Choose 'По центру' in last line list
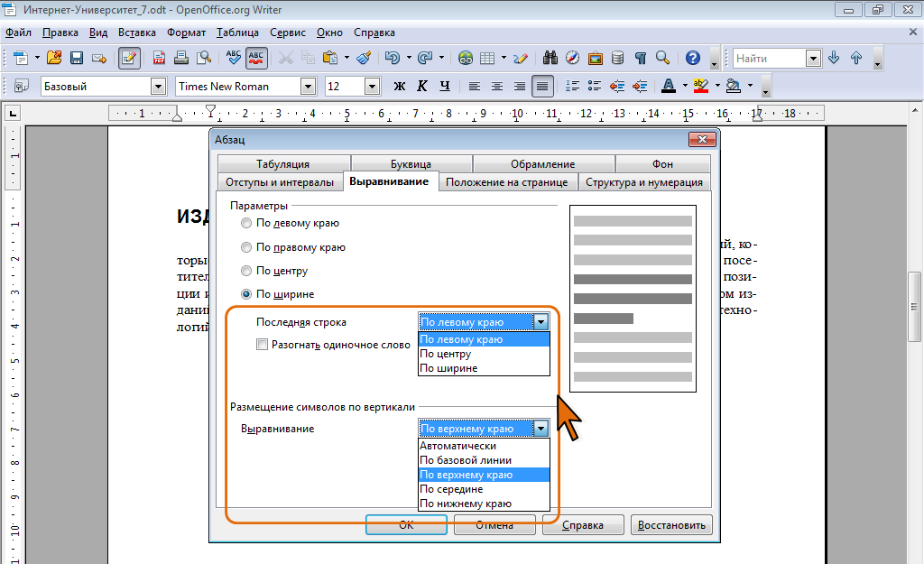This screenshot has height=564, width=924. [484, 354]
